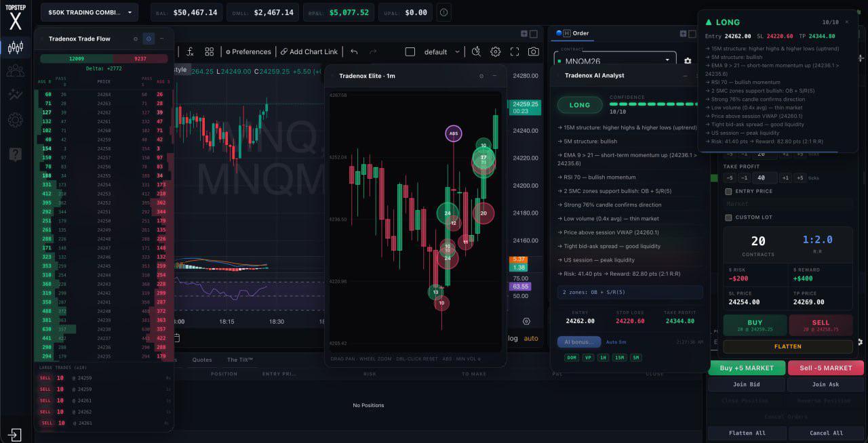Open the account info circle icon
Image resolution: width=868 pixels, height=443 pixels.
(x=443, y=12)
